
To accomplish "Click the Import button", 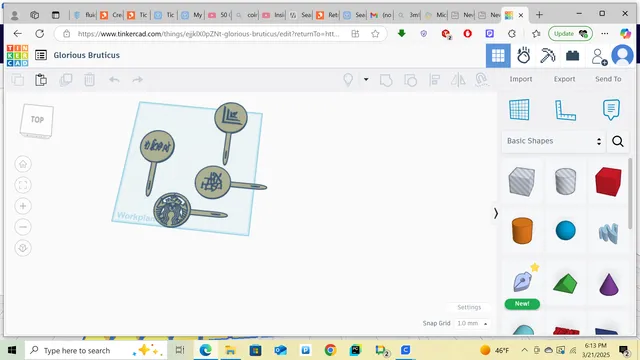I will tap(520, 79).
